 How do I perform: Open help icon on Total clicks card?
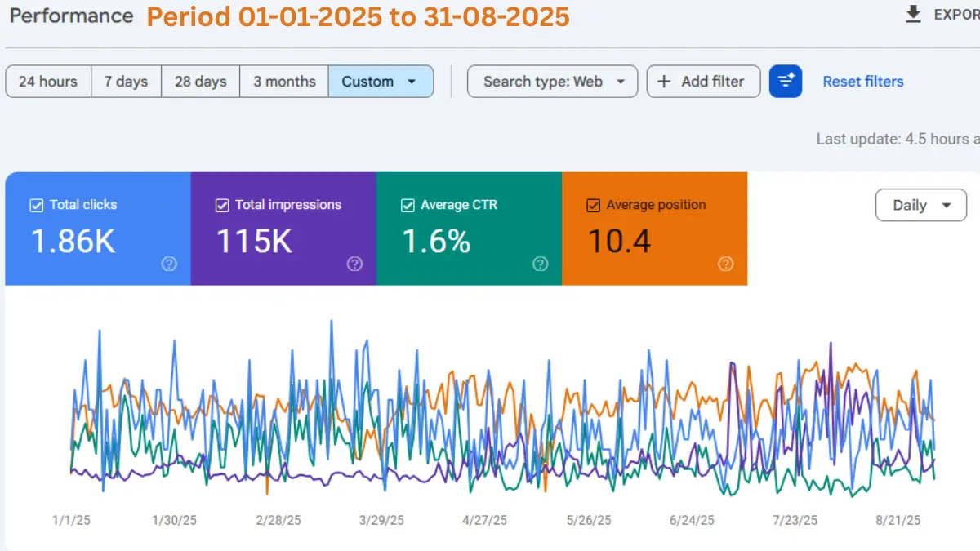click(x=169, y=264)
